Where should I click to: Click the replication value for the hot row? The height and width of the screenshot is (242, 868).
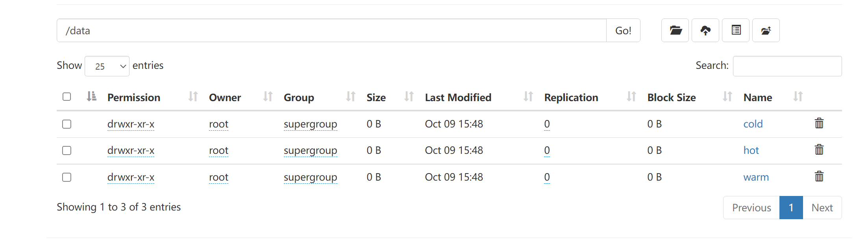point(547,150)
